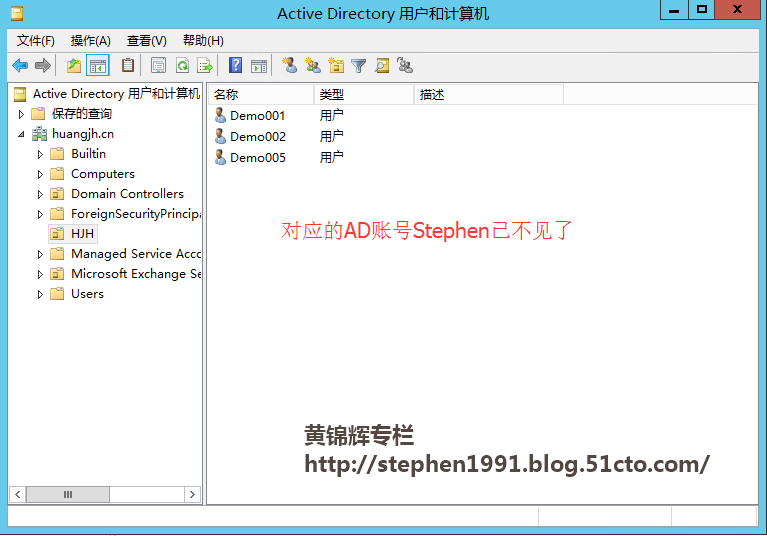Go up one level folder icon
The height and width of the screenshot is (536, 767).
coord(74,66)
